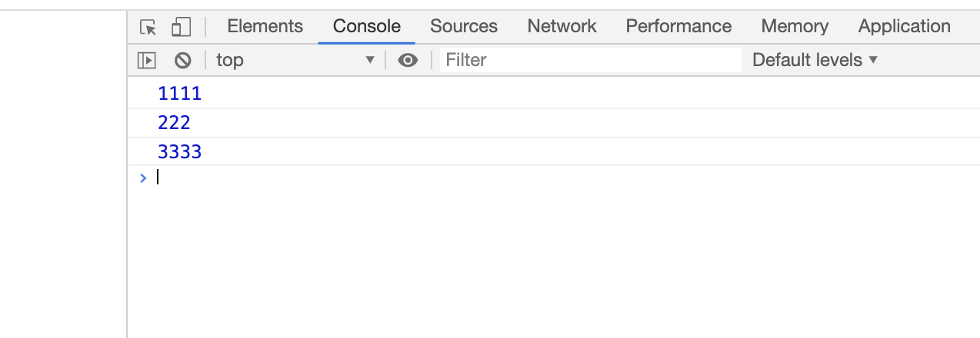The height and width of the screenshot is (338, 980).
Task: Show the console sidebar icon
Action: pos(147,60)
